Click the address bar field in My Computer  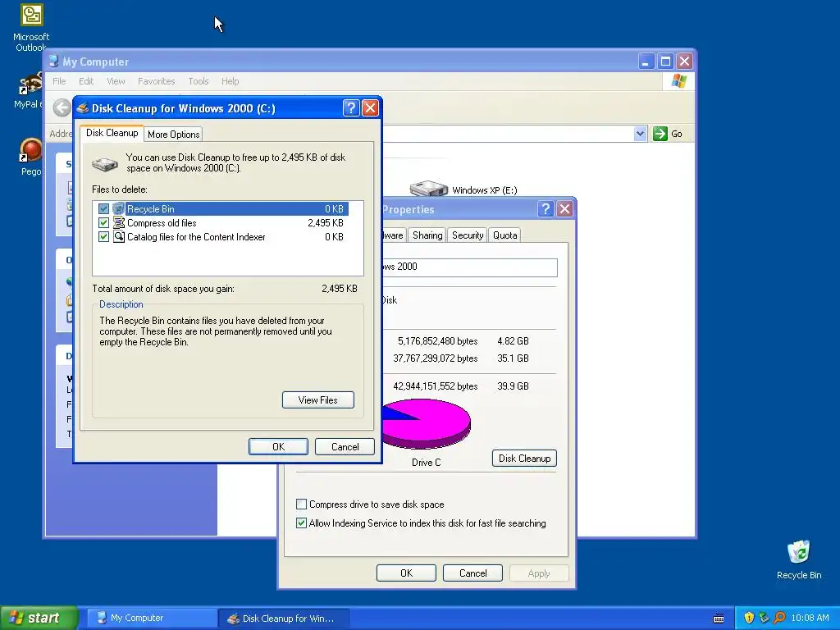pos(508,134)
